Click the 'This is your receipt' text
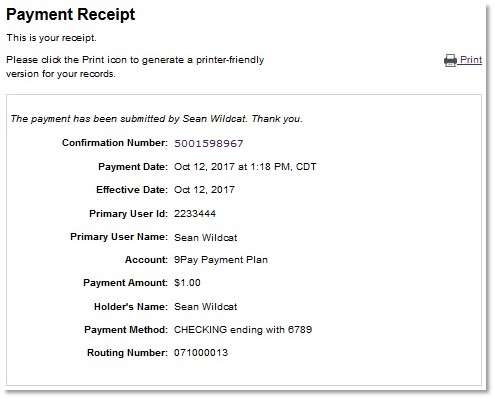 (x=51, y=38)
